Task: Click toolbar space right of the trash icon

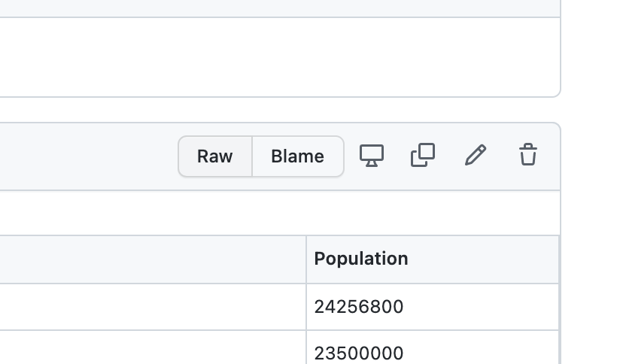Action: pyautogui.click(x=550, y=156)
